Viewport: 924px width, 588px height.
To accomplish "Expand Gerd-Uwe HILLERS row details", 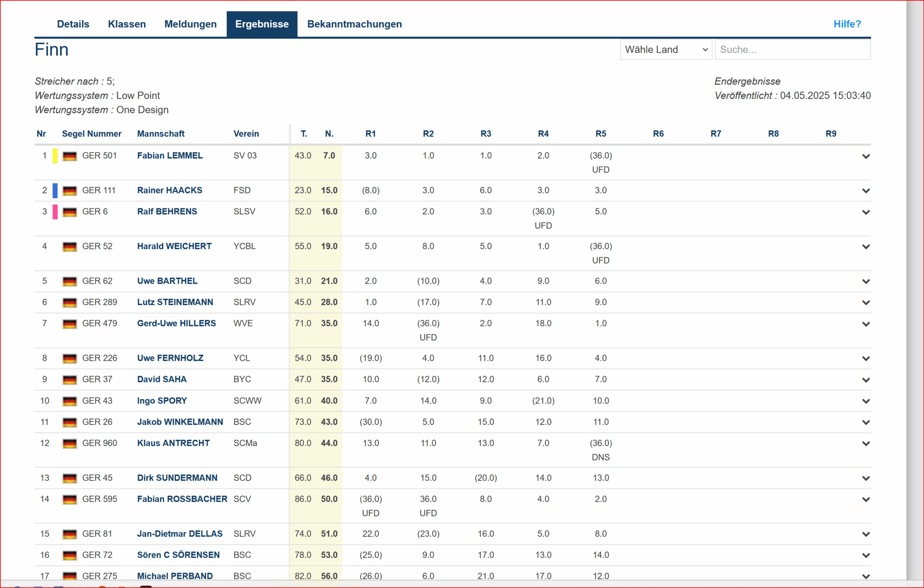I will tap(866, 324).
